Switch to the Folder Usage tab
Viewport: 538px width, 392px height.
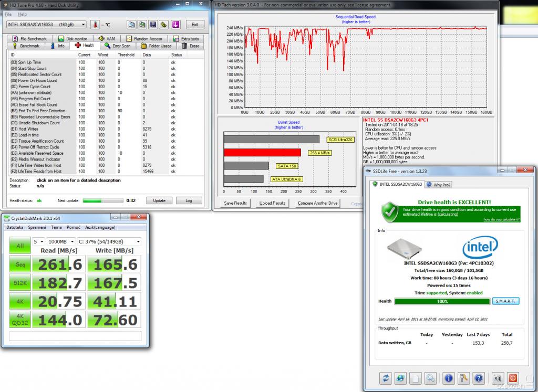click(x=157, y=46)
